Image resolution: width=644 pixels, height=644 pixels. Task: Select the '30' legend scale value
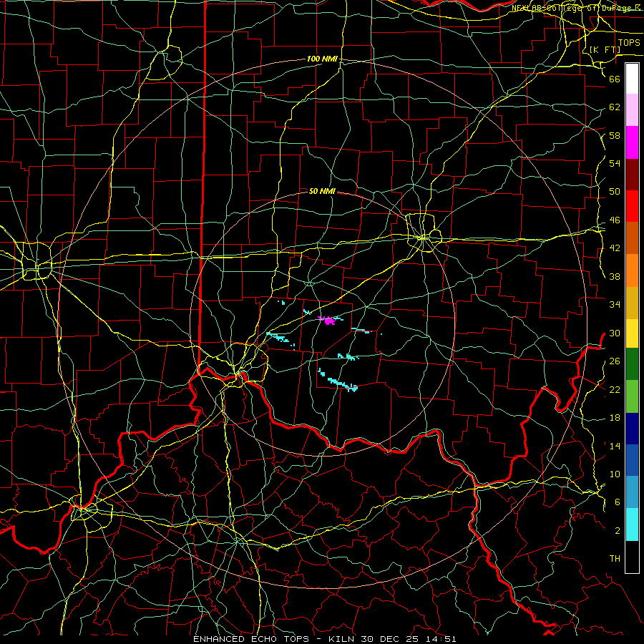(x=615, y=333)
